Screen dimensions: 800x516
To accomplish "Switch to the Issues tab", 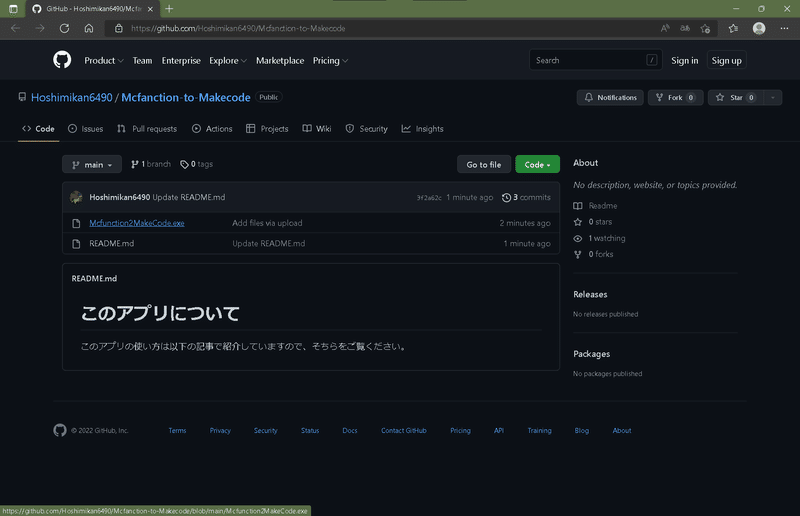I will 86,129.
